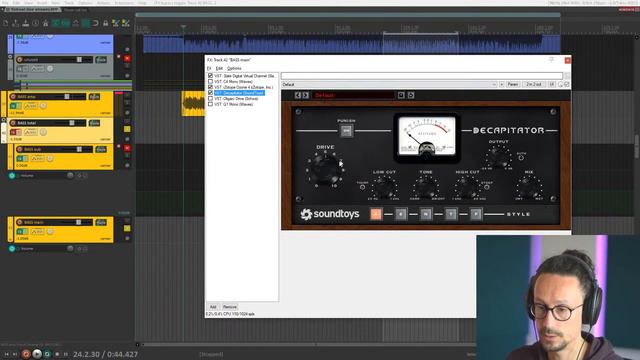640x360 pixels.
Task: Select style P on Decapitator
Action: point(476,214)
